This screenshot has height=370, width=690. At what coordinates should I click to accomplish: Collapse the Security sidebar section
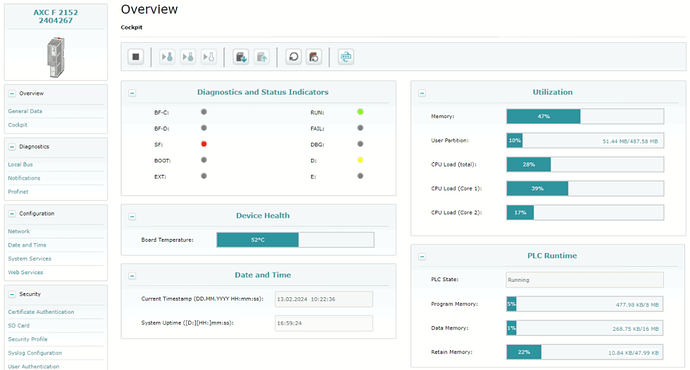coord(12,294)
